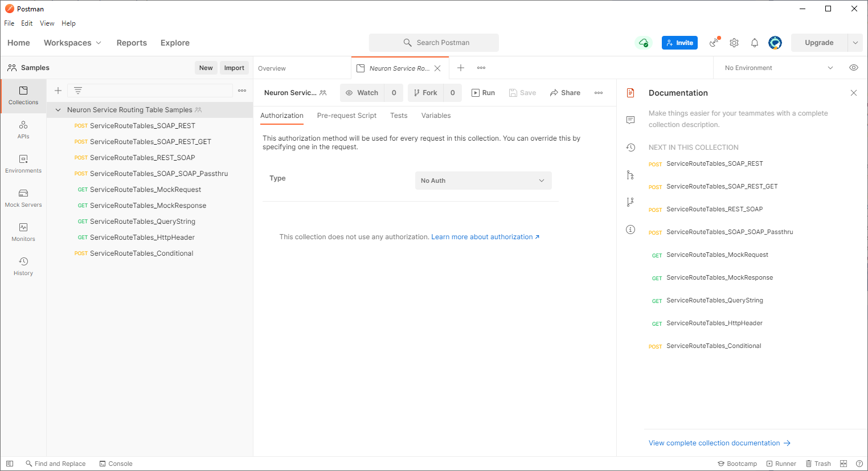The image size is (868, 471).
Task: Toggle two-pane view in status bar
Action: [x=844, y=464]
